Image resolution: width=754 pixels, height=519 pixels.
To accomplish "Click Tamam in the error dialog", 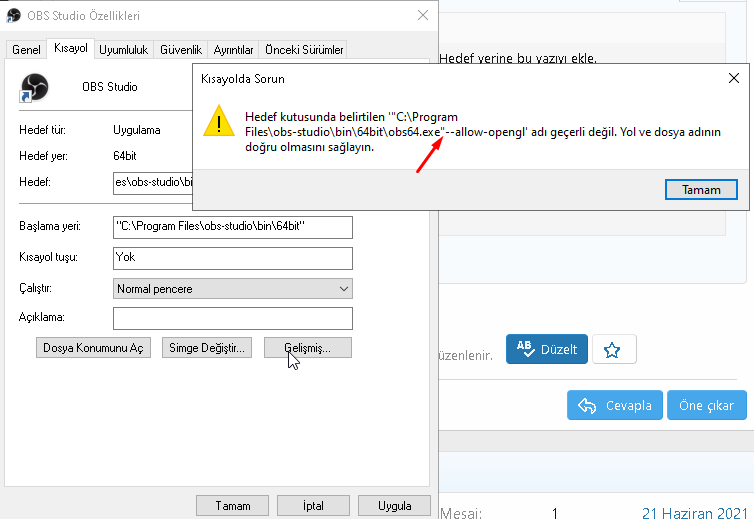I will (701, 190).
